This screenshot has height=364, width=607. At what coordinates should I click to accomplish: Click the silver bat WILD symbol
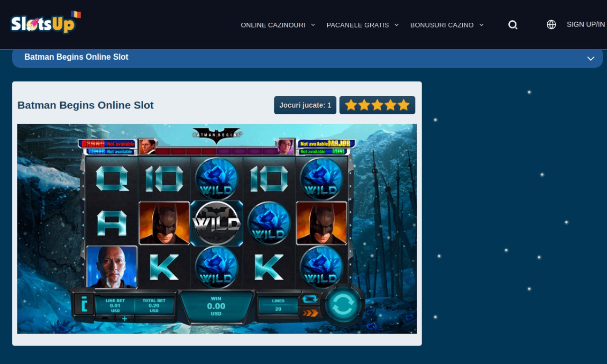(x=217, y=223)
